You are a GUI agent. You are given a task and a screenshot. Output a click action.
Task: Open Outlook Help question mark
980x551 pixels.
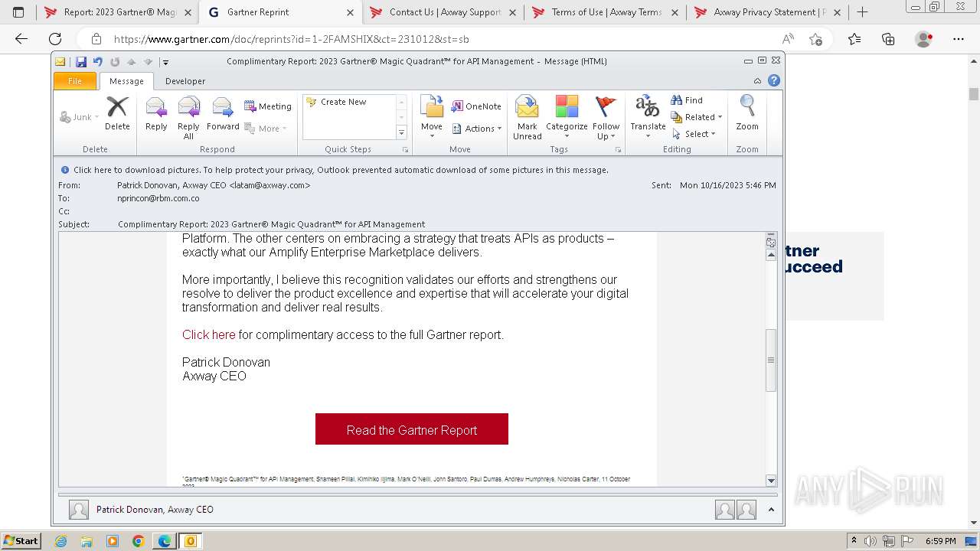click(x=774, y=80)
